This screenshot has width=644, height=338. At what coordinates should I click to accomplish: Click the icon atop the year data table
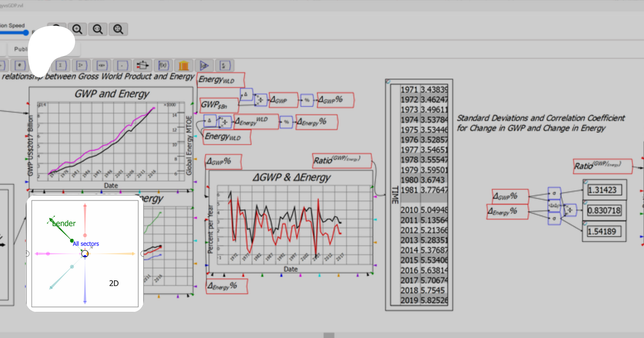coord(388,82)
